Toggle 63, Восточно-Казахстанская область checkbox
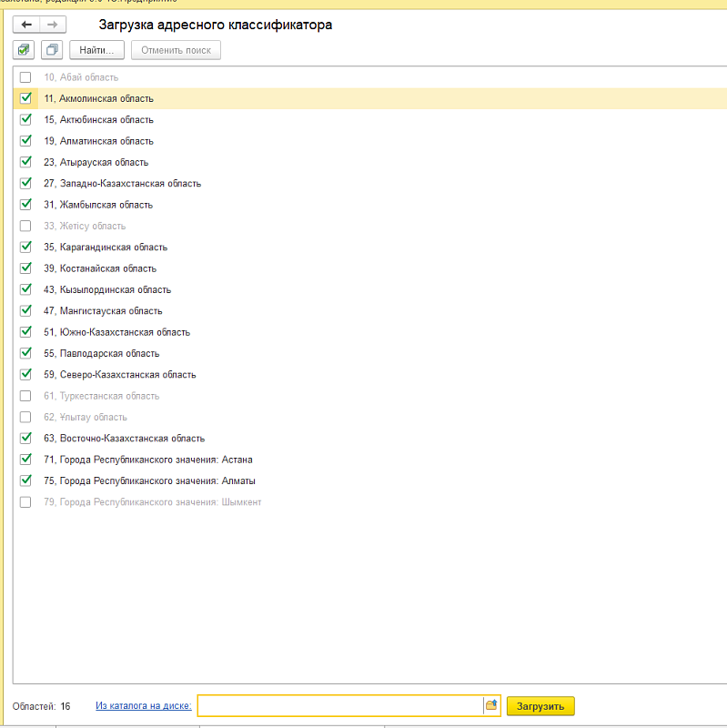This screenshot has height=728, width=727. click(25, 438)
